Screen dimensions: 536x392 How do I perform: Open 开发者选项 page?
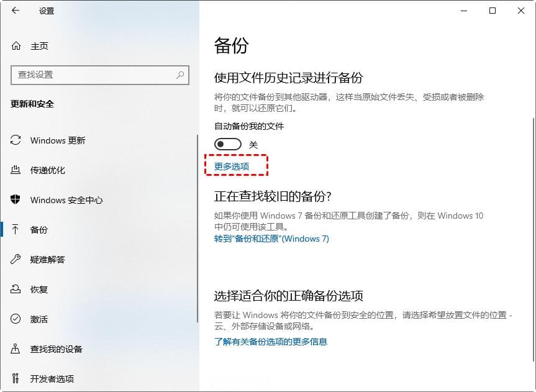tap(52, 379)
